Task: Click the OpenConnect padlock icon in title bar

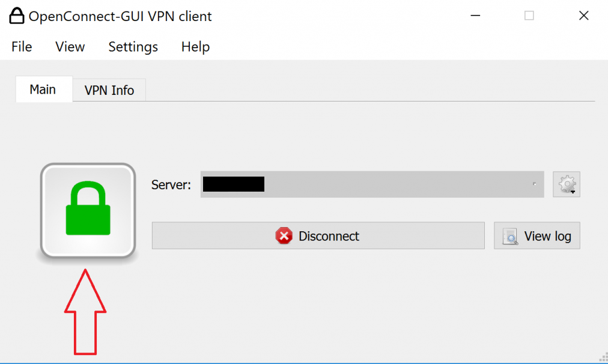Action: point(16,16)
